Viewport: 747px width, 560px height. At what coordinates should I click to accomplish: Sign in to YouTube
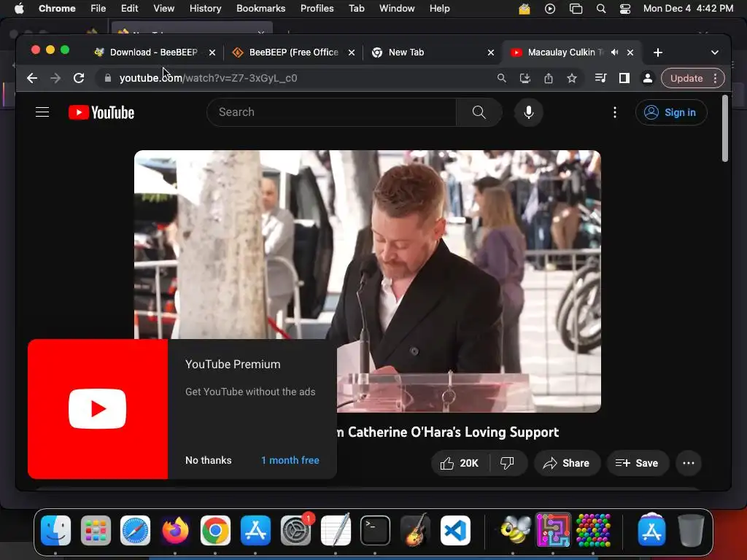[671, 112]
